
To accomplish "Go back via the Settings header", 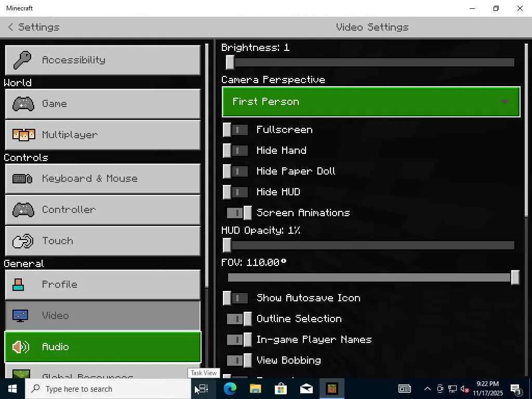I will pyautogui.click(x=34, y=27).
